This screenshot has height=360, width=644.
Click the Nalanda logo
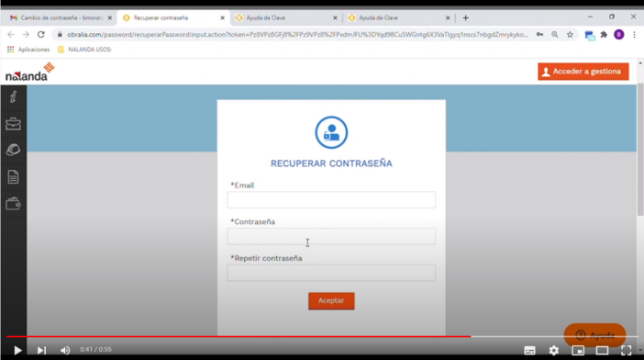click(29, 72)
